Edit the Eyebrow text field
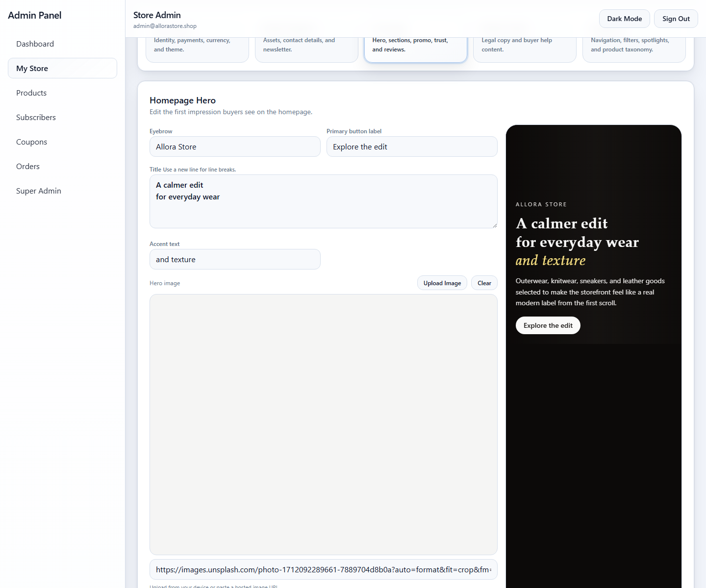 pos(234,147)
